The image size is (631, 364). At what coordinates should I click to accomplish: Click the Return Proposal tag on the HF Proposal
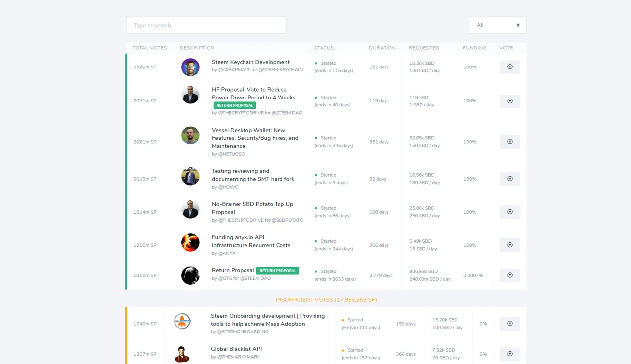(235, 105)
